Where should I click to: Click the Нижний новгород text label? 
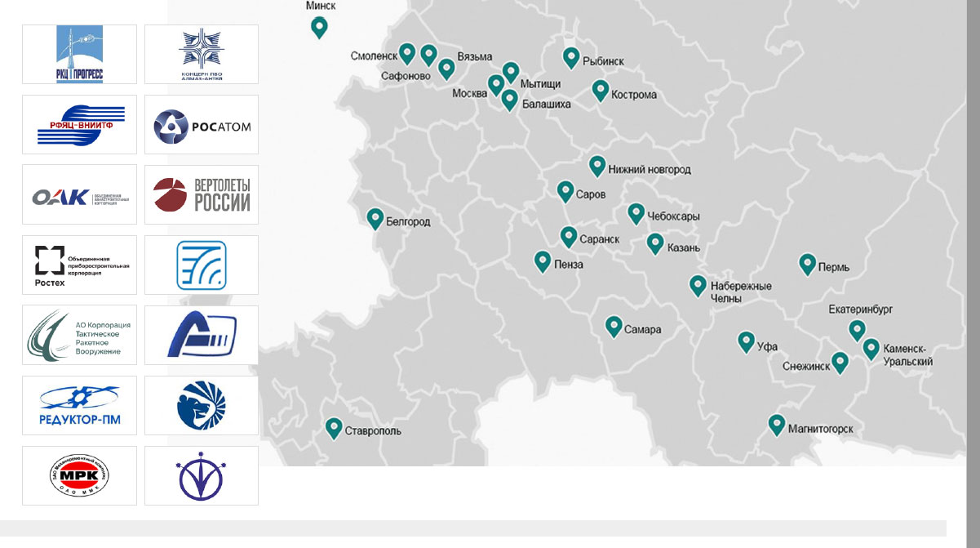tap(650, 170)
